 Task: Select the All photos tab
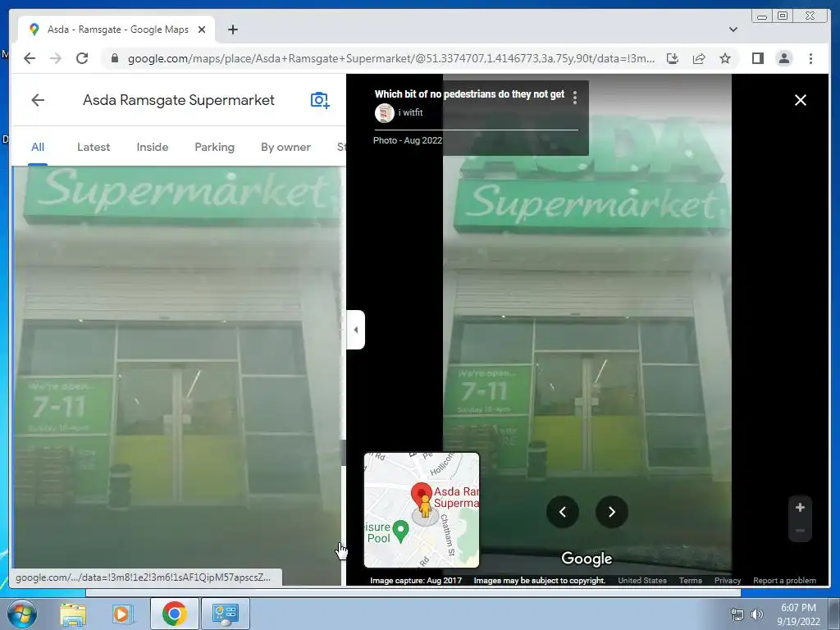click(x=38, y=147)
